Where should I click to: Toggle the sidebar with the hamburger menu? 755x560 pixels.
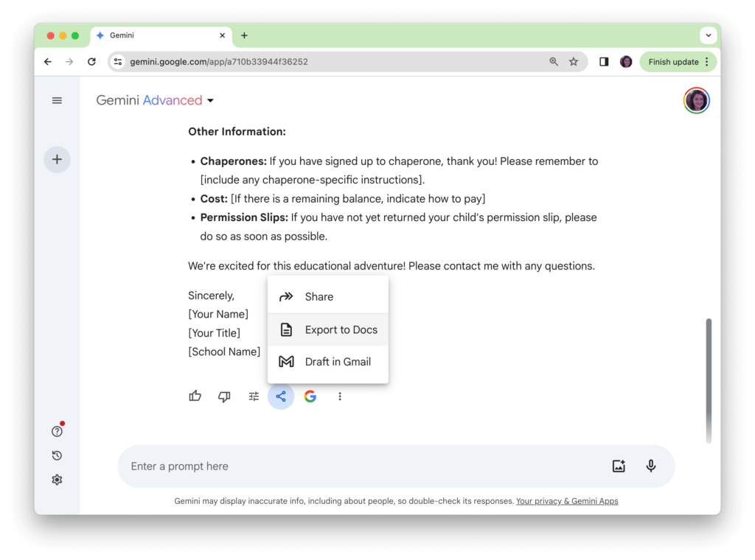57,100
